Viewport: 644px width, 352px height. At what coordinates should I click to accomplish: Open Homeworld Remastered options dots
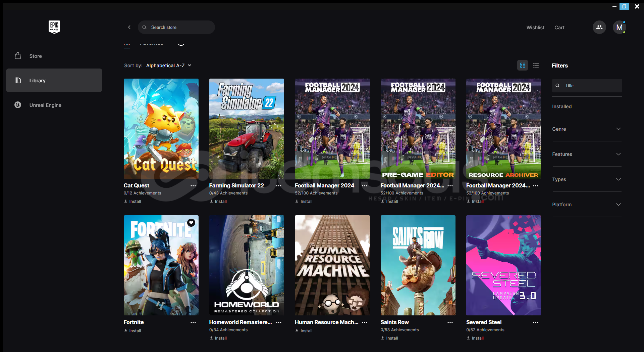pyautogui.click(x=279, y=322)
